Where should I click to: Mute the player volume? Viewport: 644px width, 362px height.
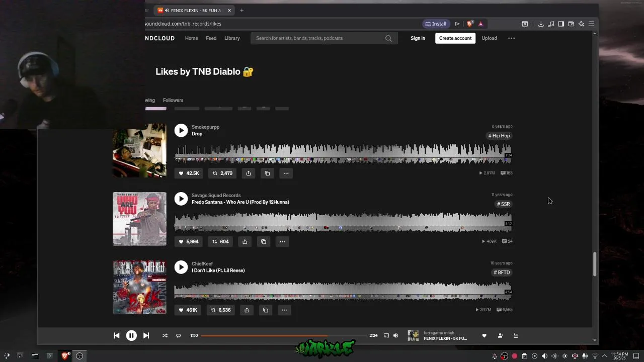[395, 335]
